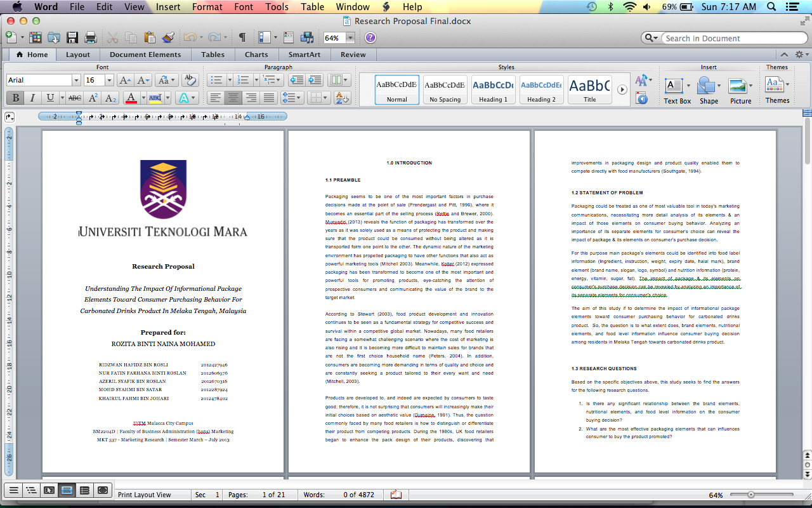812x508 pixels.
Task: Open the zoom percentage dropdown in toolbar
Action: click(x=350, y=38)
